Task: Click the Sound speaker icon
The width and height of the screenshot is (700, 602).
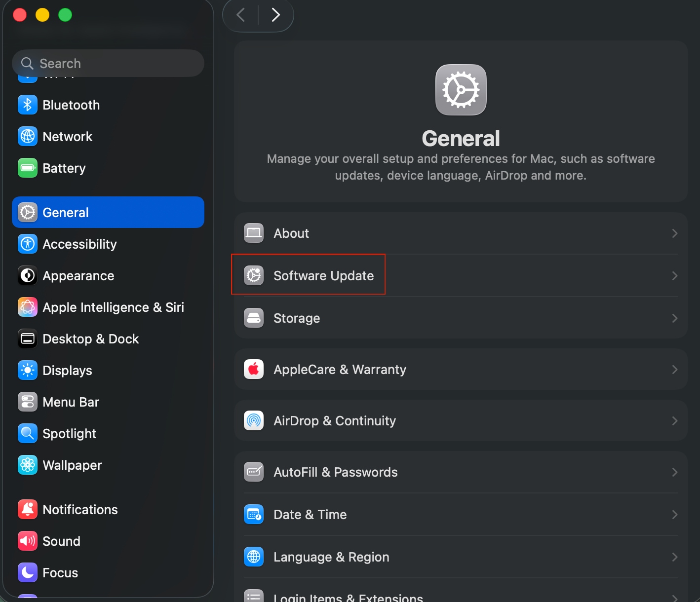Action: point(28,541)
